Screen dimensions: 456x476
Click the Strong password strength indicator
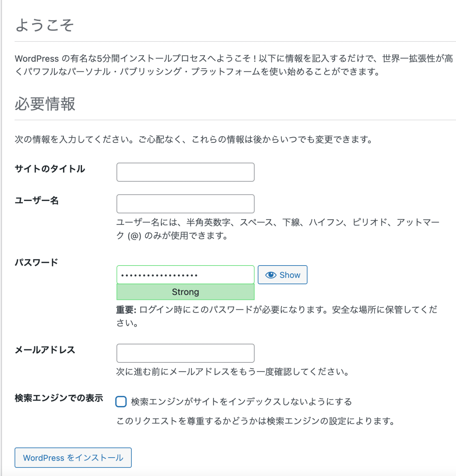click(185, 292)
